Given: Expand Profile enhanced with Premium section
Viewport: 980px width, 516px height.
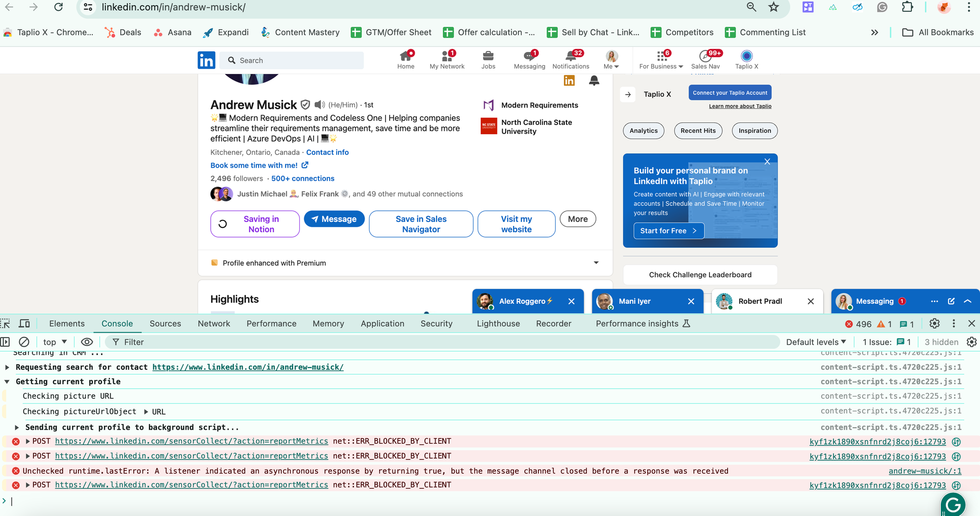Looking at the screenshot, I should pyautogui.click(x=596, y=263).
